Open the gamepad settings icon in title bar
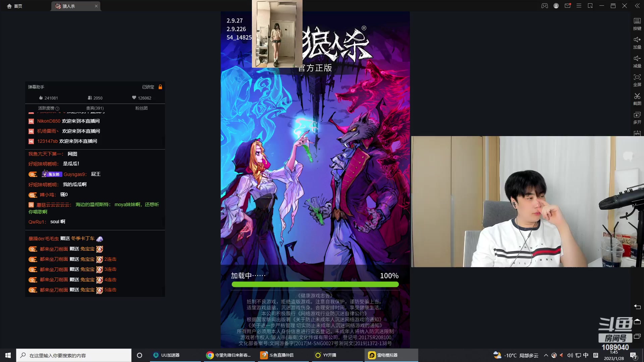644x362 pixels. point(545,6)
